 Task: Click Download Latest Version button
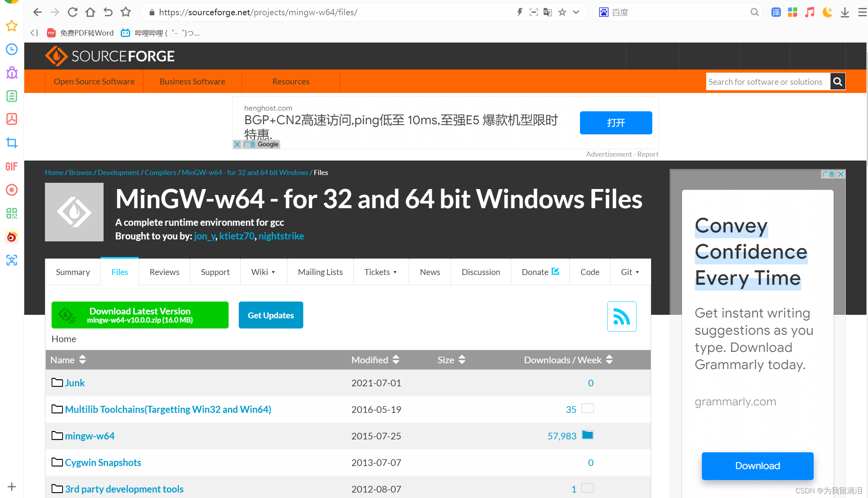click(x=140, y=315)
